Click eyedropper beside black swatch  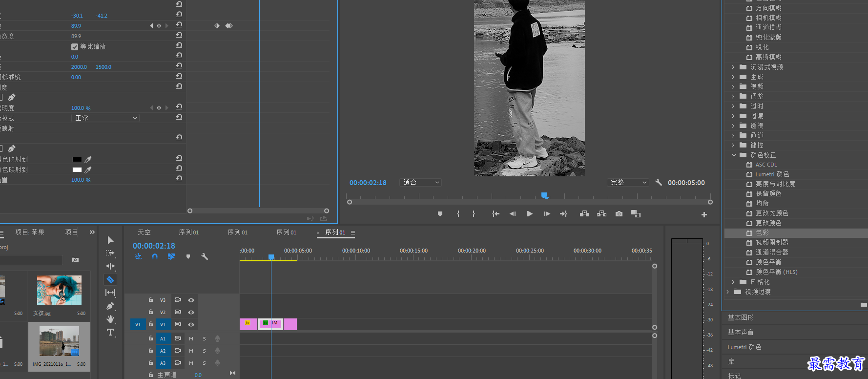88,160
